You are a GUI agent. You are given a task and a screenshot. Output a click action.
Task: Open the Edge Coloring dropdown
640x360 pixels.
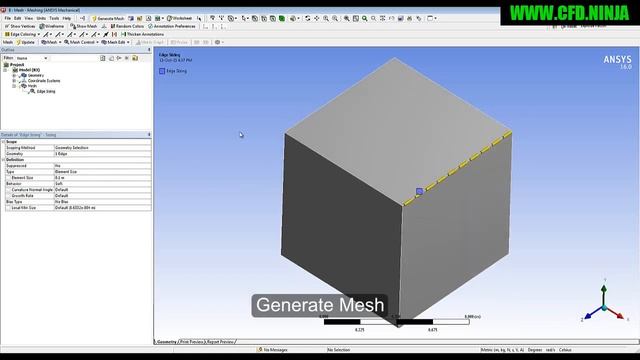point(22,34)
